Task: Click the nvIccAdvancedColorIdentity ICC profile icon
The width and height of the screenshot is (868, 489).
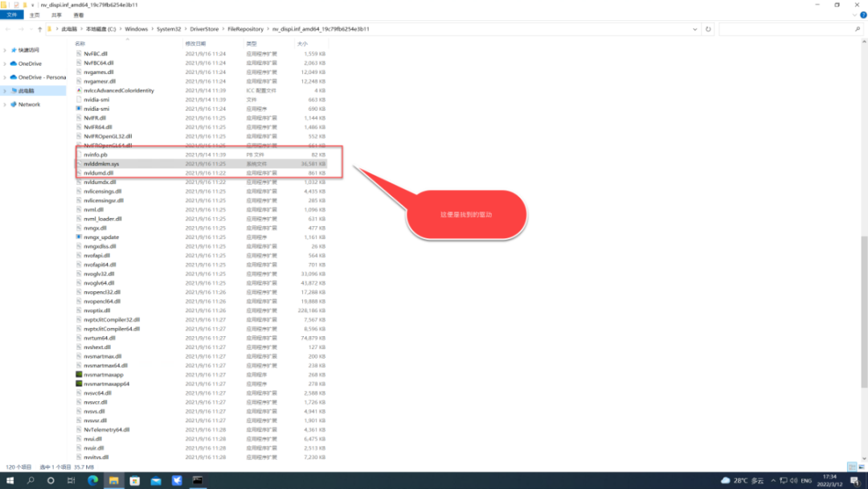Action: tap(79, 90)
